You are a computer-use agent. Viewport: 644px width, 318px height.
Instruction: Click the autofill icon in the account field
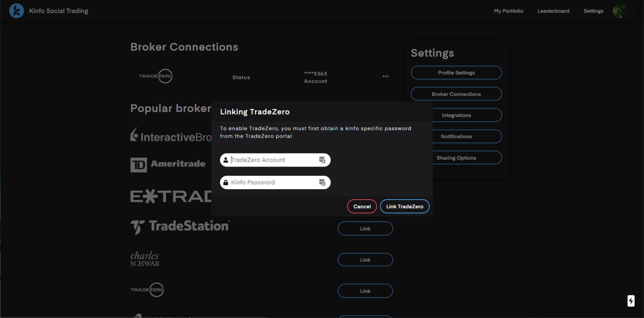pos(322,160)
